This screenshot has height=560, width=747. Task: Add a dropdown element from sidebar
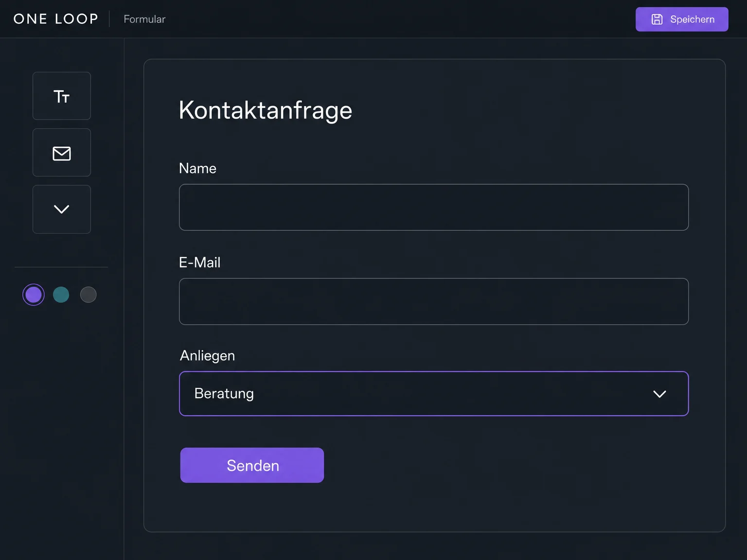pos(62,209)
